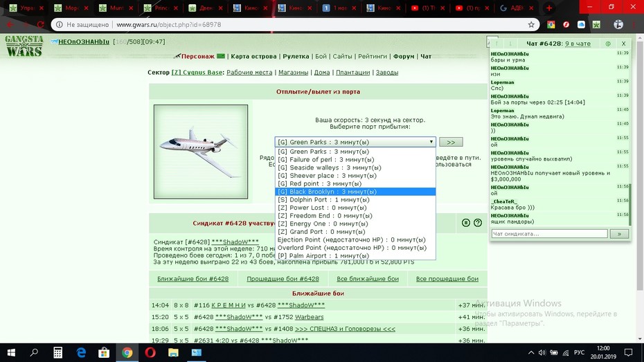This screenshot has width=644, height=362.
Task: Choose [G] Failure of perl option
Action: [x=355, y=160]
